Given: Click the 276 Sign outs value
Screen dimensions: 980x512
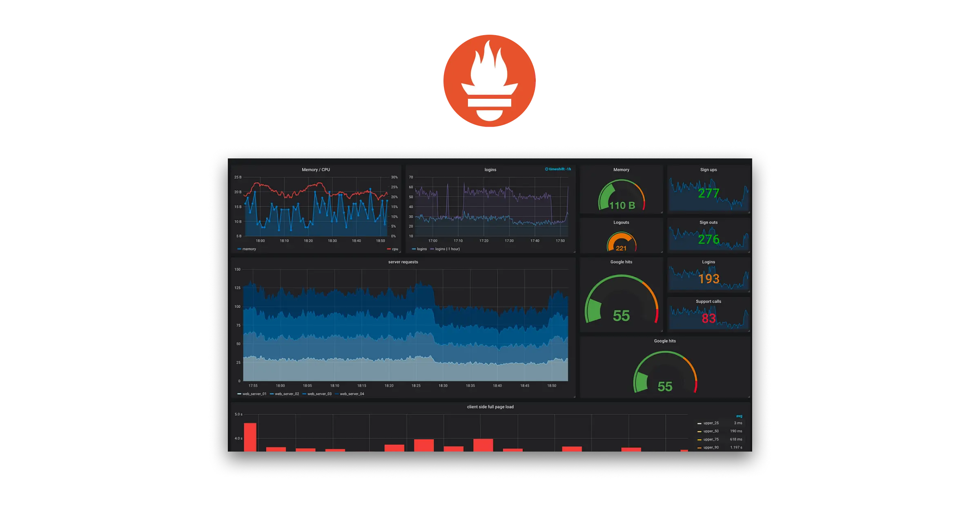Looking at the screenshot, I should [708, 239].
